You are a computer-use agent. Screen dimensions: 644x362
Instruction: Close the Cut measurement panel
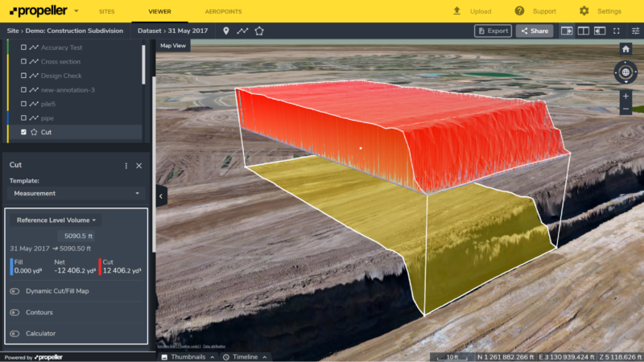[x=138, y=165]
